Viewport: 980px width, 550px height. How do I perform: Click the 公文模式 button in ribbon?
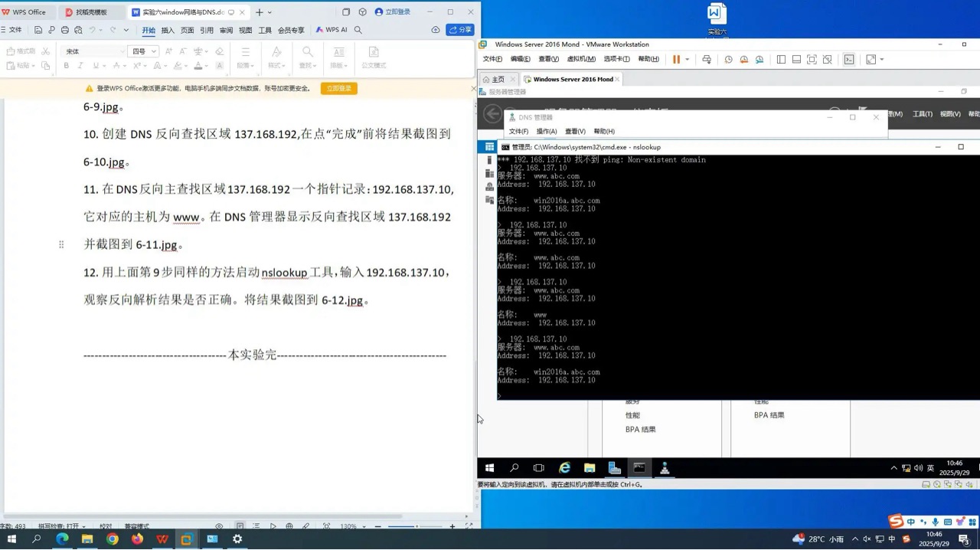point(374,57)
